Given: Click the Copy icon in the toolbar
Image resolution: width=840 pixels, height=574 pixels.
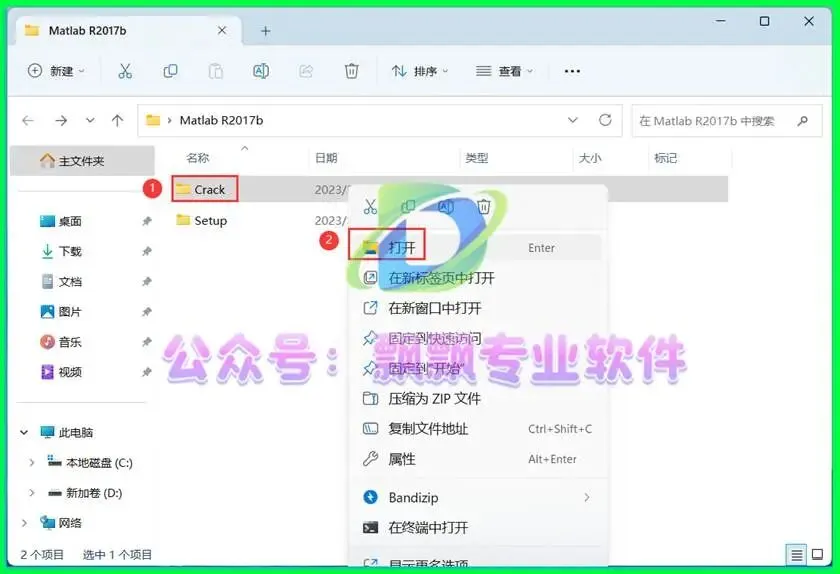Looking at the screenshot, I should click(170, 71).
